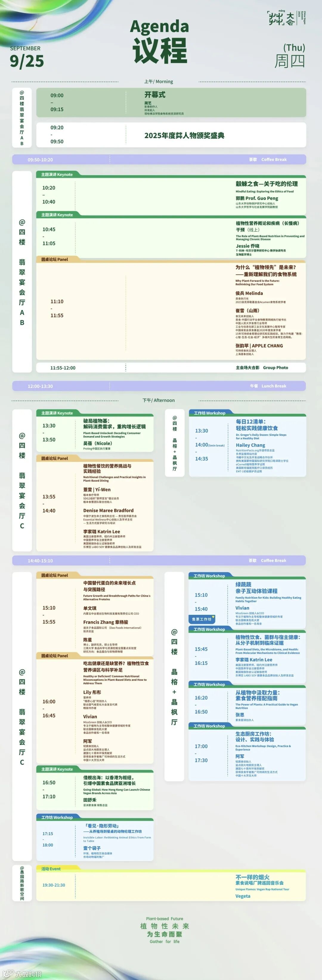The image size is (322, 980).
Task: Click speaker '郭鹏 Prof. Guo Peng'
Action: coord(256,198)
